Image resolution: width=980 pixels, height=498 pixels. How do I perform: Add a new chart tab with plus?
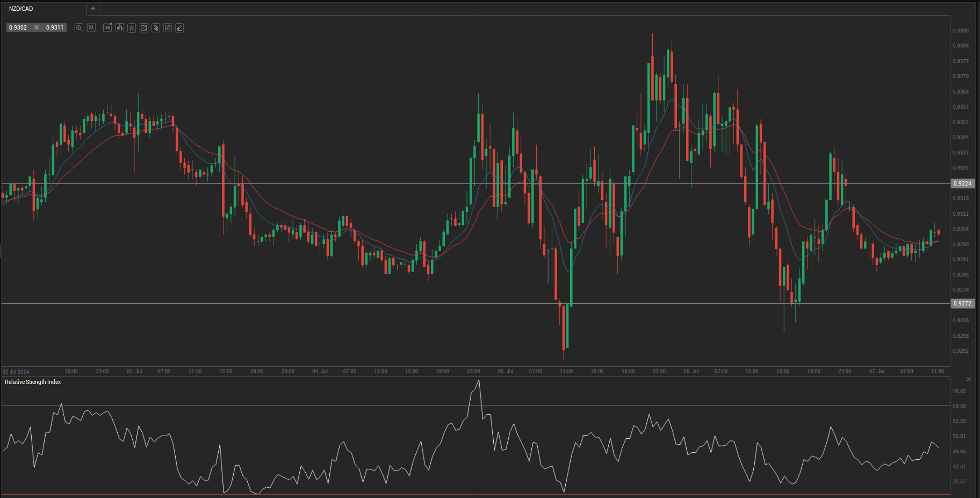(93, 9)
